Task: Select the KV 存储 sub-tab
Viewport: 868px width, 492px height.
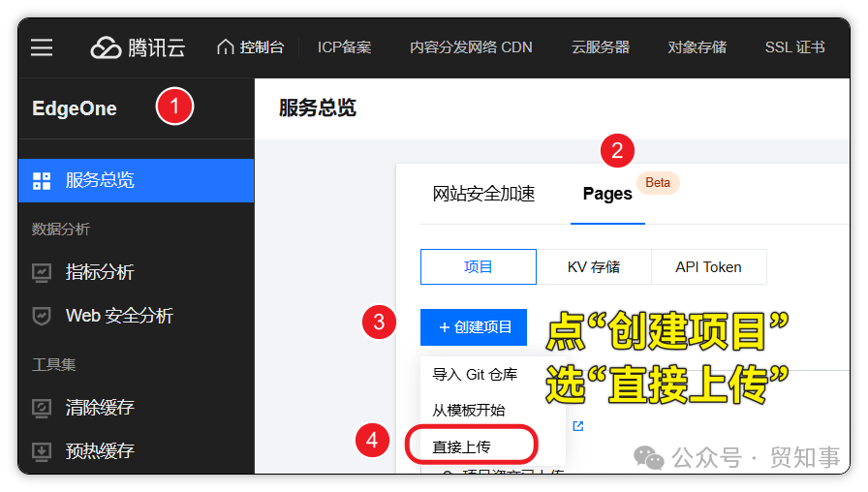Action: click(x=594, y=266)
